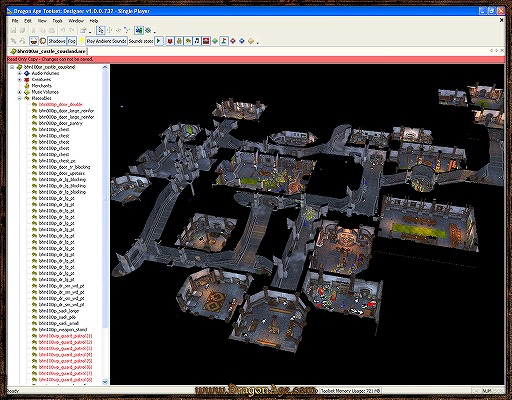This screenshot has height=400, width=512.
Task: Click the red creature toolbar icon
Action: click(x=170, y=41)
